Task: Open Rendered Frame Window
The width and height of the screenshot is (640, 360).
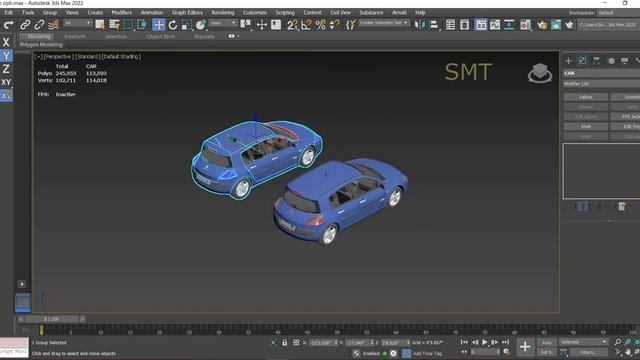Action: 556,25
